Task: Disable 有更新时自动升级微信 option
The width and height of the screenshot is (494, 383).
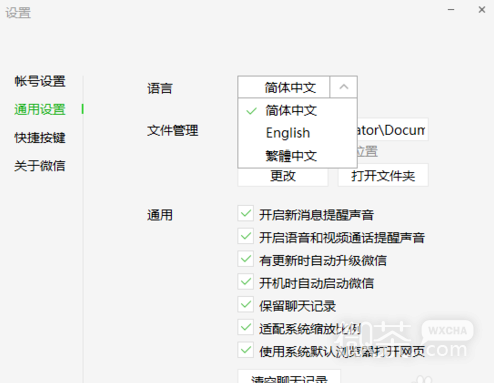Action: pos(246,259)
